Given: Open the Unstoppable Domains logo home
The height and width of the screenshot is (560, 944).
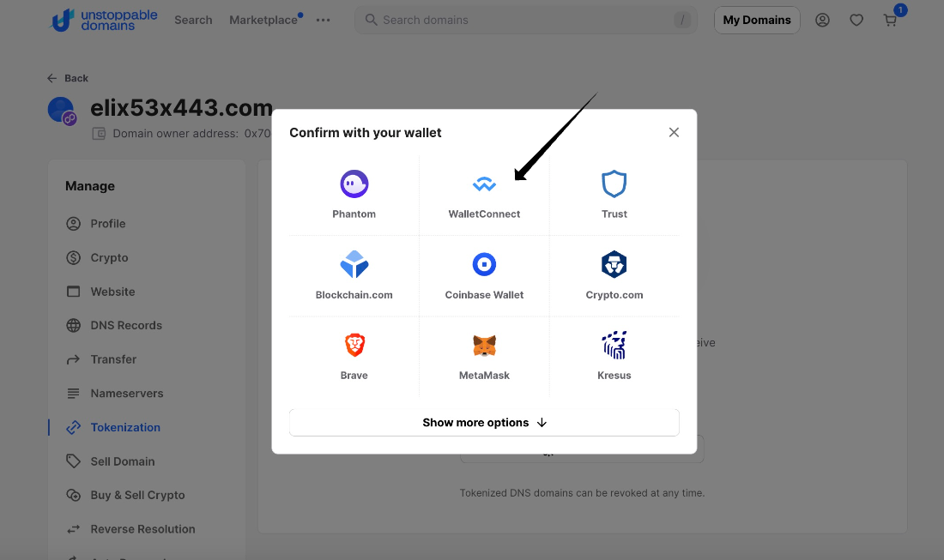Looking at the screenshot, I should 103,20.
